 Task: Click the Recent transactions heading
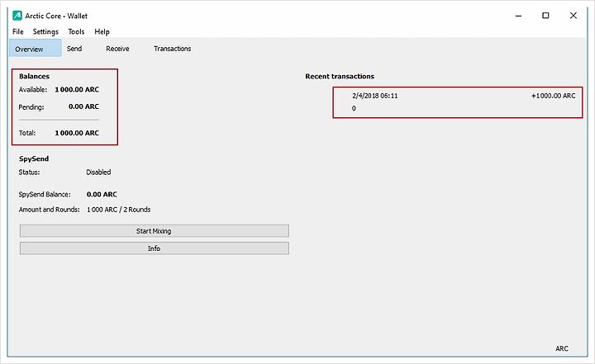(340, 76)
